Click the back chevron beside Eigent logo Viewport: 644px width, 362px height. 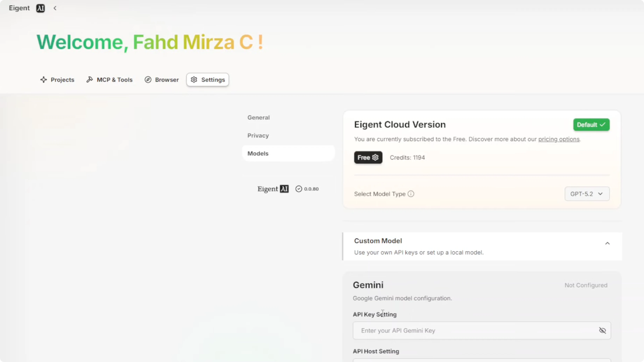[55, 8]
